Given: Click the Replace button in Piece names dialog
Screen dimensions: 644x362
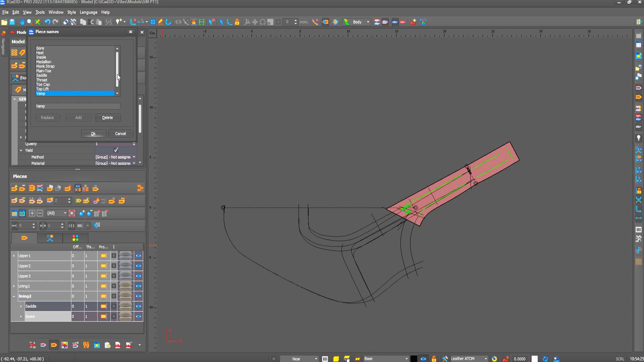Looking at the screenshot, I should point(47,117).
